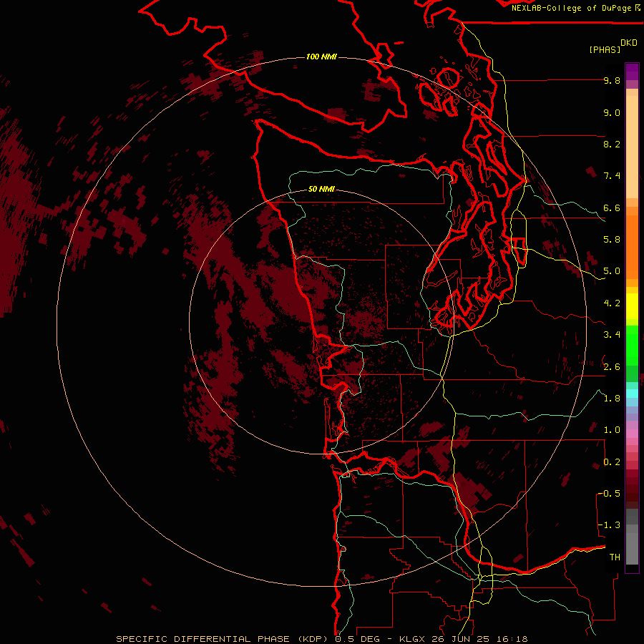The image size is (644, 644).
Task: Click the 3.4 value on the color scale
Action: [612, 335]
